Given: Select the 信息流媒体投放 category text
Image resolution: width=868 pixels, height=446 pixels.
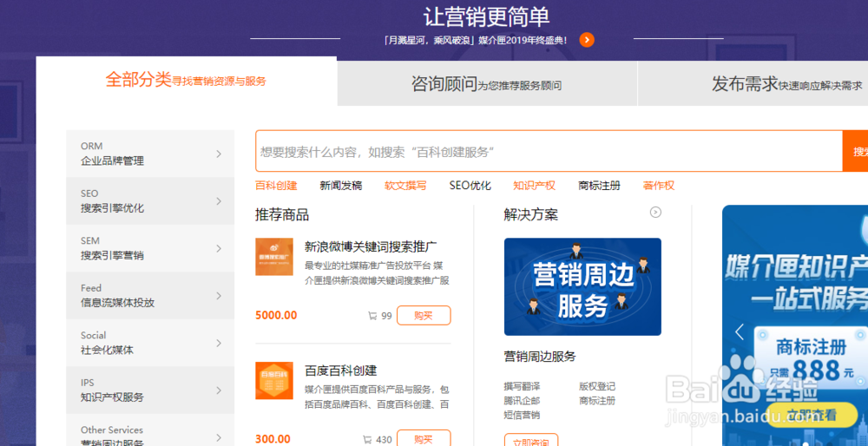Looking at the screenshot, I should pyautogui.click(x=117, y=303).
